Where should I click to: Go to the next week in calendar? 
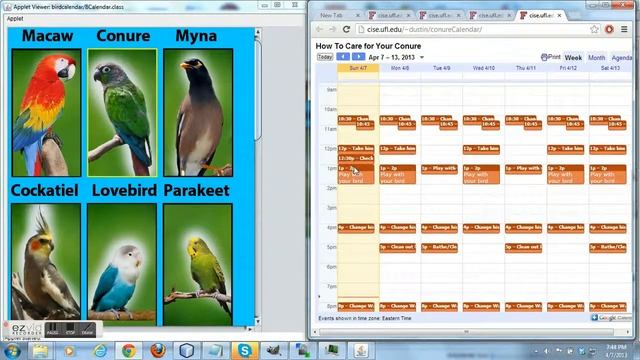pos(358,57)
